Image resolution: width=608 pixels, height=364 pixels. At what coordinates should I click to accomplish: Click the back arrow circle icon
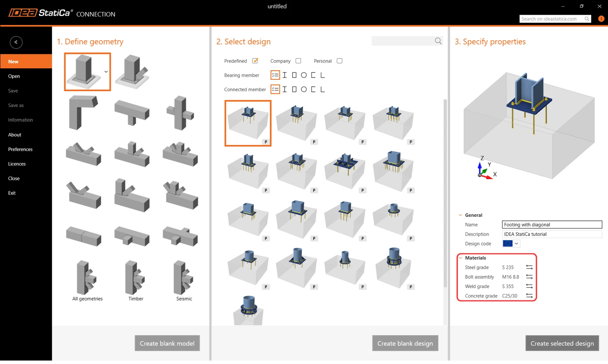[x=16, y=42]
